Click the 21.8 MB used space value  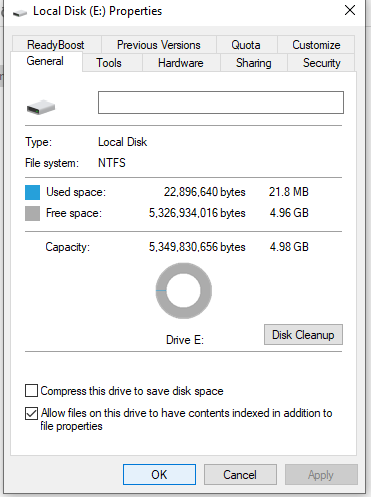[289, 192]
